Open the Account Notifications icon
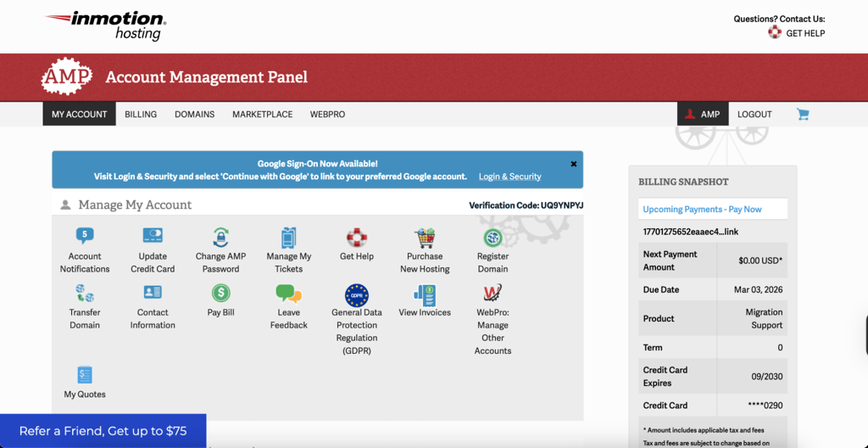 85,237
